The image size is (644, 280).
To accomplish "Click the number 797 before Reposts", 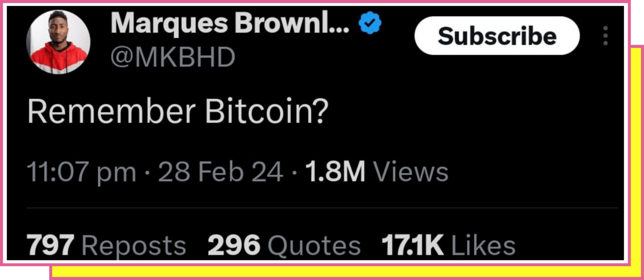I will [51, 246].
